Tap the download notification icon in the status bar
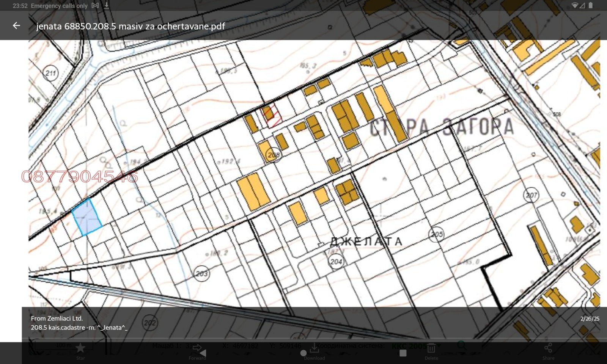607x364 pixels. click(107, 6)
